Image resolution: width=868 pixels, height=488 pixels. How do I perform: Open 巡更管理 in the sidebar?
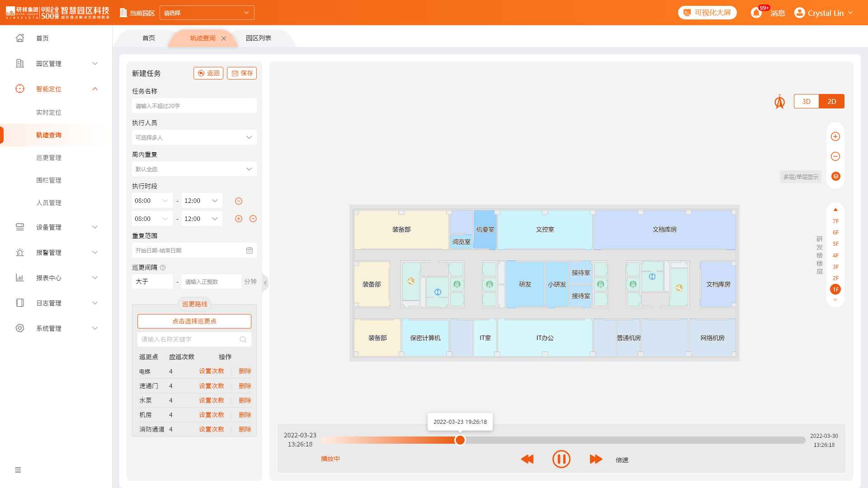49,158
